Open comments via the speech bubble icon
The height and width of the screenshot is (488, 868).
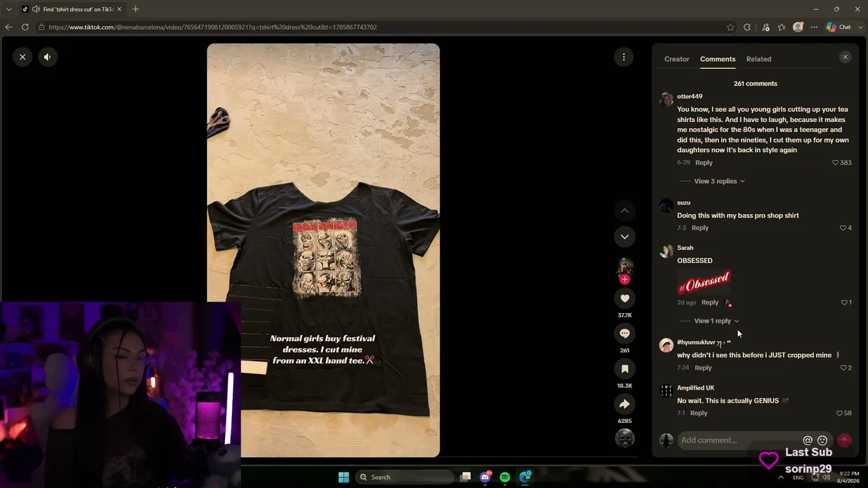[625, 333]
